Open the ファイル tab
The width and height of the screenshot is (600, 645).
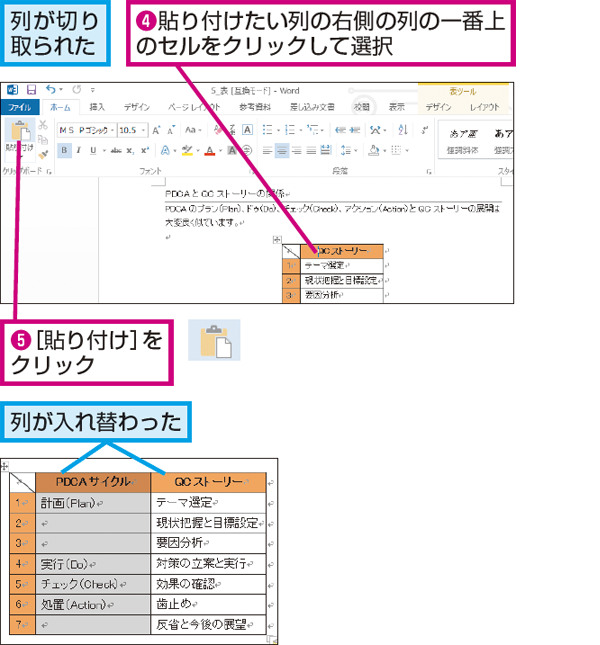click(x=20, y=107)
